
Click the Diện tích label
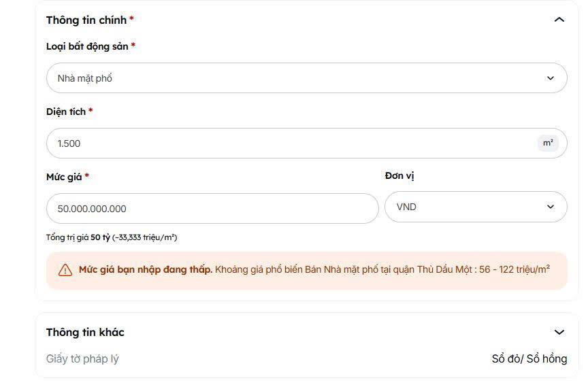(x=66, y=112)
